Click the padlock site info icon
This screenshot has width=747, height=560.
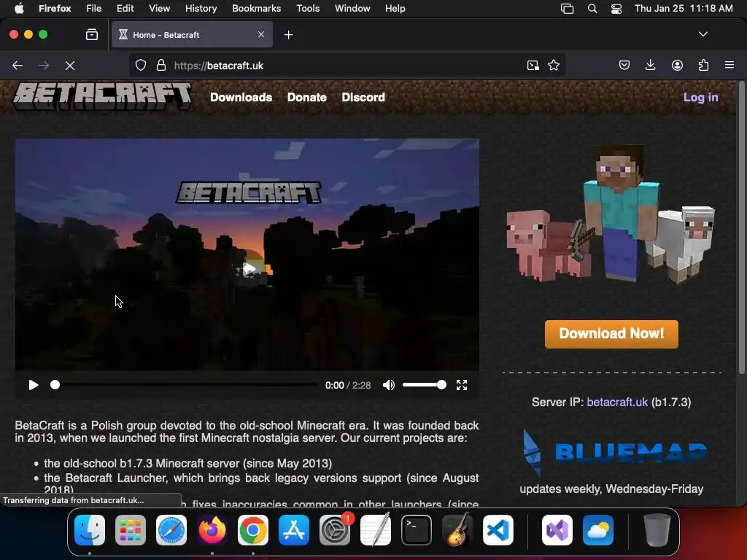pos(161,65)
